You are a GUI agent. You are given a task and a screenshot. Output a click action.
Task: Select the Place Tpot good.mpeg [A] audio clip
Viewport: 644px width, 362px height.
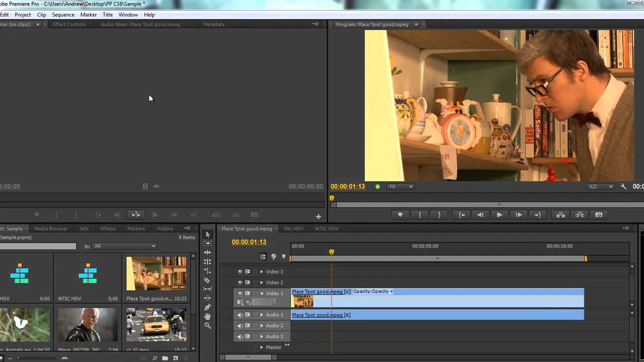point(438,315)
